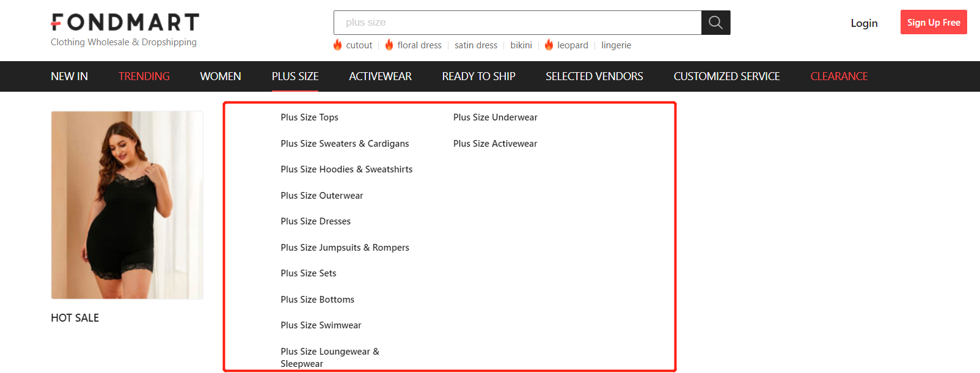Expand the SELECTED VENDORS menu
Viewport: 980px width, 373px height.
pyautogui.click(x=594, y=76)
